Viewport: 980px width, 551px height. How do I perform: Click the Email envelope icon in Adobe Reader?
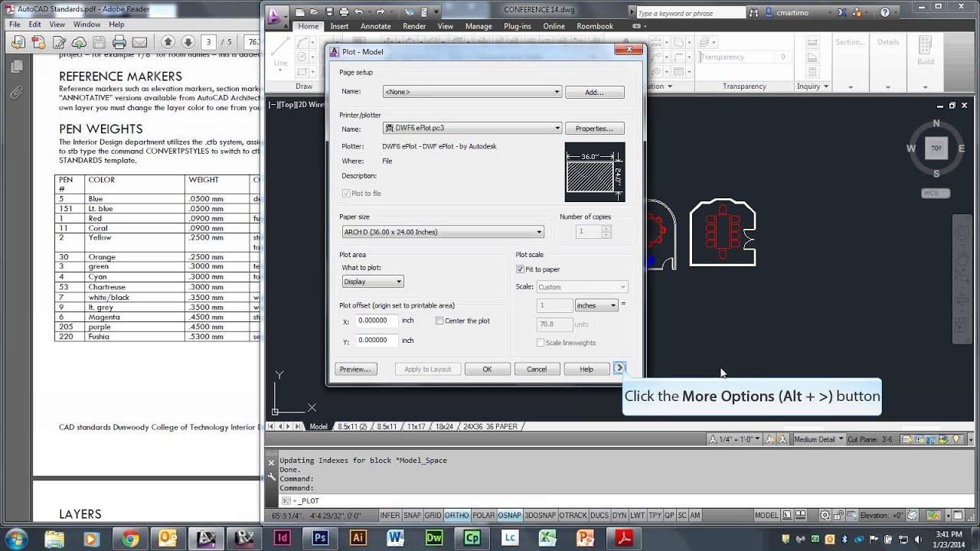coord(139,42)
